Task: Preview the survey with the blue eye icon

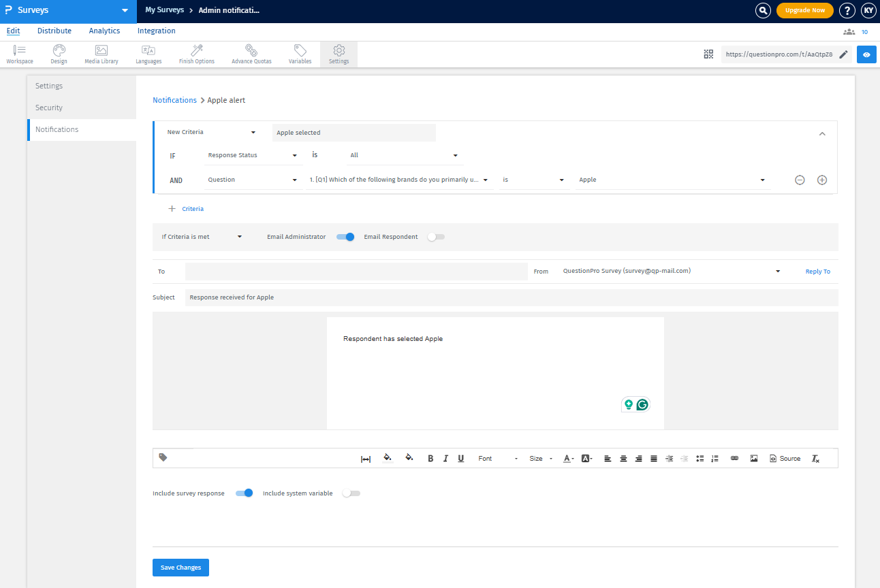Action: [866, 54]
